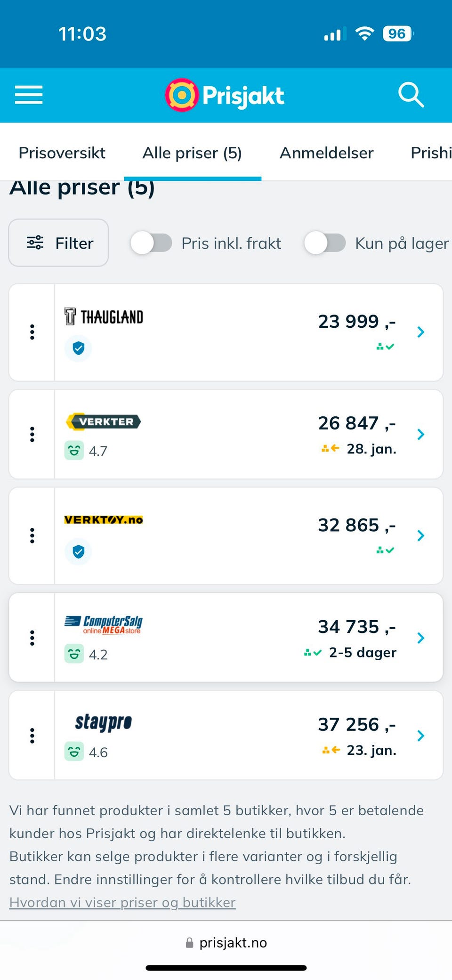Open the Thaugland offer chevron arrow

click(420, 332)
